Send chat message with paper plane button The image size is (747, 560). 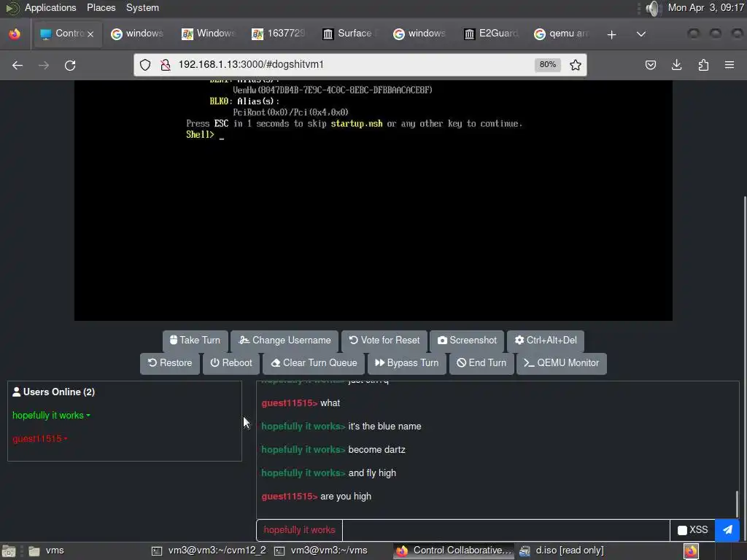tap(727, 529)
